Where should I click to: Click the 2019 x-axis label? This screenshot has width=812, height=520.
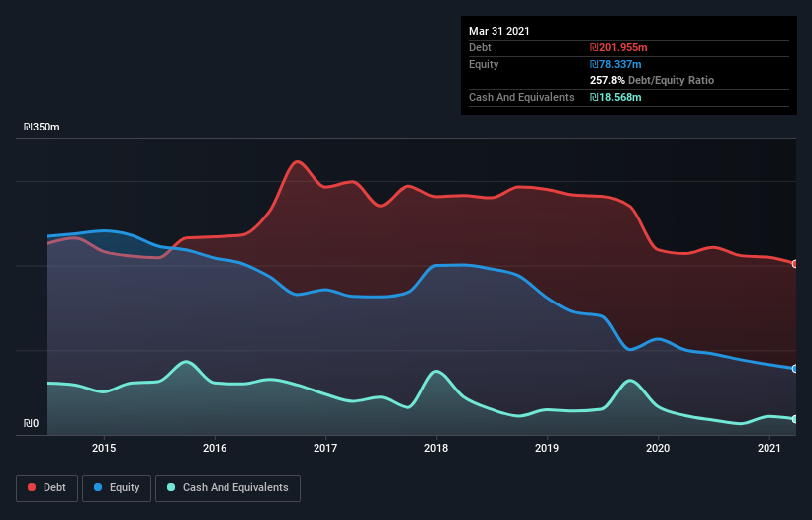click(x=547, y=448)
